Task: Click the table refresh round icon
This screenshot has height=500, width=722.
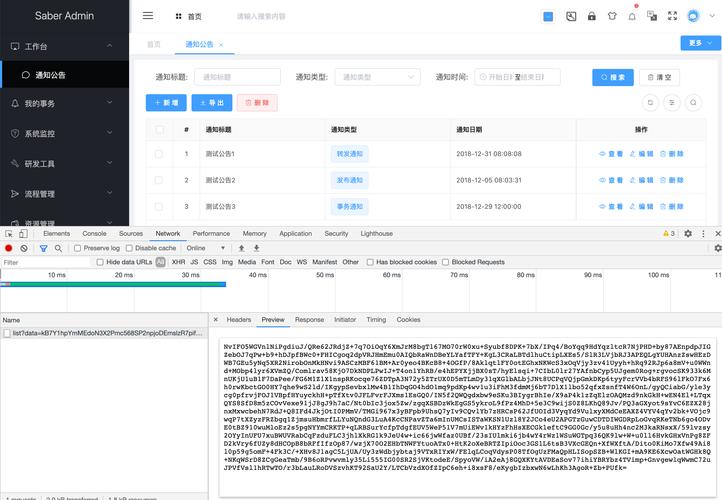Action: point(651,102)
